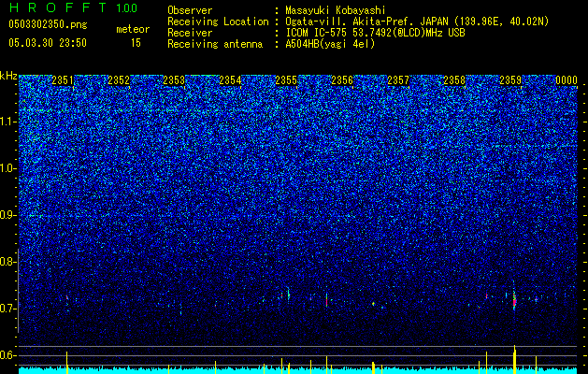This screenshot has width=588, height=374.
Task: Click the 2353 time marker
Action: click(174, 80)
